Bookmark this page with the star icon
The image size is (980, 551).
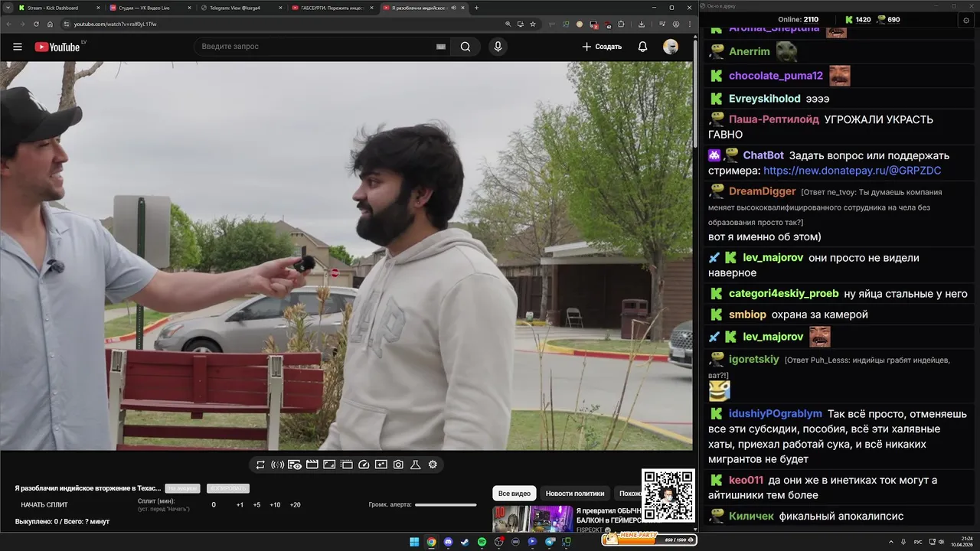[534, 24]
